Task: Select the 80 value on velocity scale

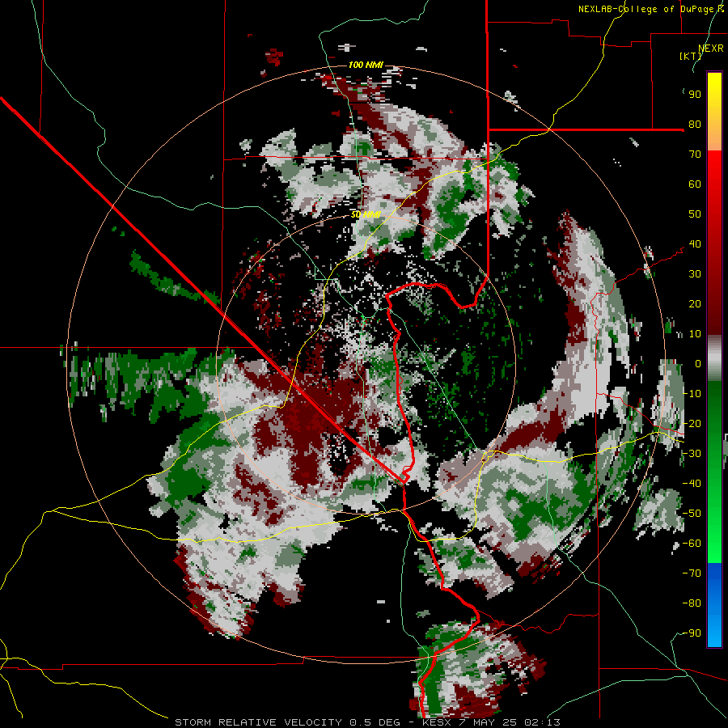Action: (x=695, y=125)
